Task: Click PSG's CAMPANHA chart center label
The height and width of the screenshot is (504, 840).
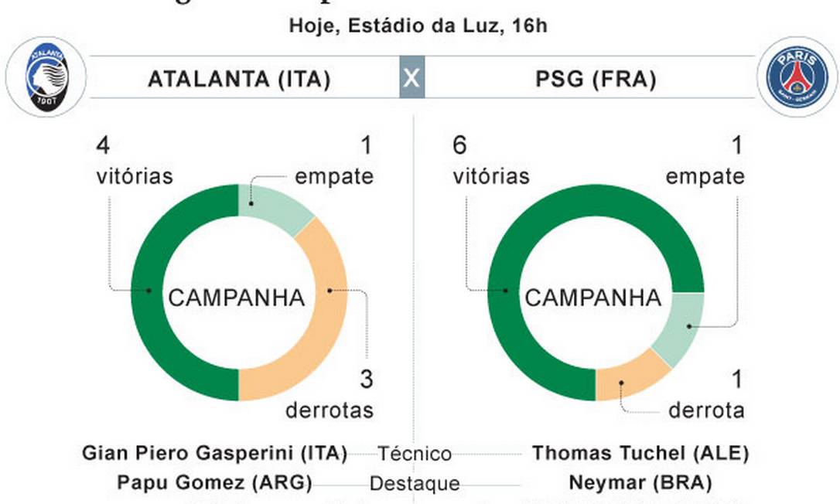Action: pyautogui.click(x=594, y=298)
